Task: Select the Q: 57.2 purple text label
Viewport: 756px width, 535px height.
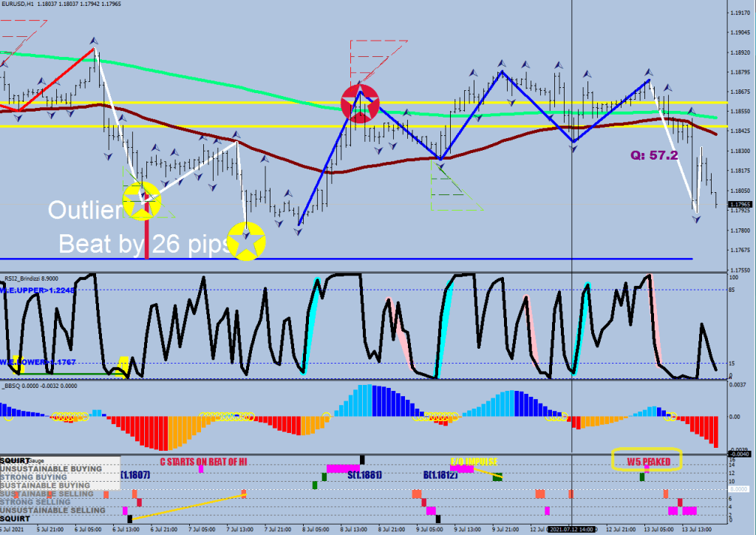Action: tap(654, 156)
